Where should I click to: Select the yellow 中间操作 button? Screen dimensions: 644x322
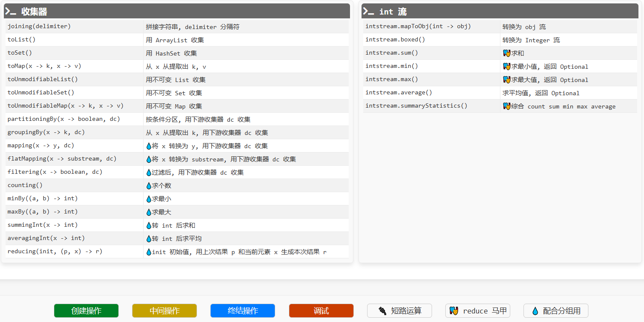coord(165,310)
